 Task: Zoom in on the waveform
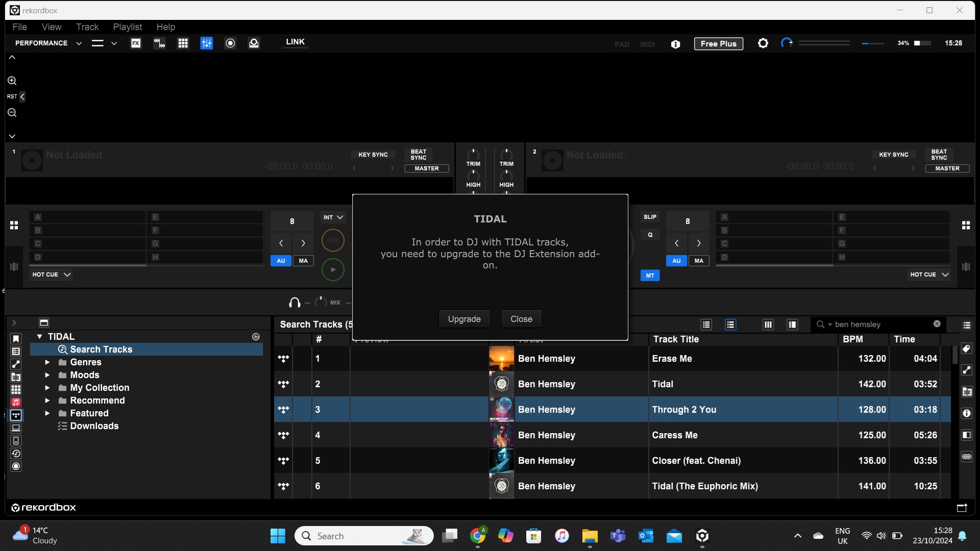pos(12,81)
